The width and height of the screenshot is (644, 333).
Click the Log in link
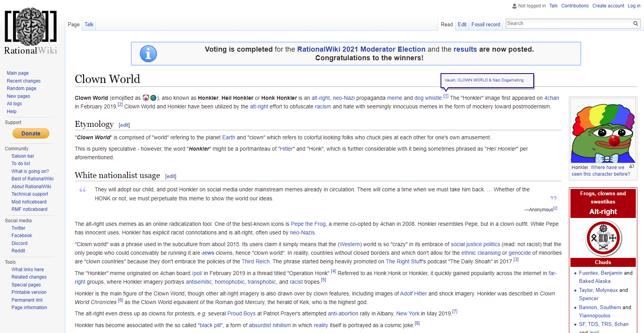point(634,6)
